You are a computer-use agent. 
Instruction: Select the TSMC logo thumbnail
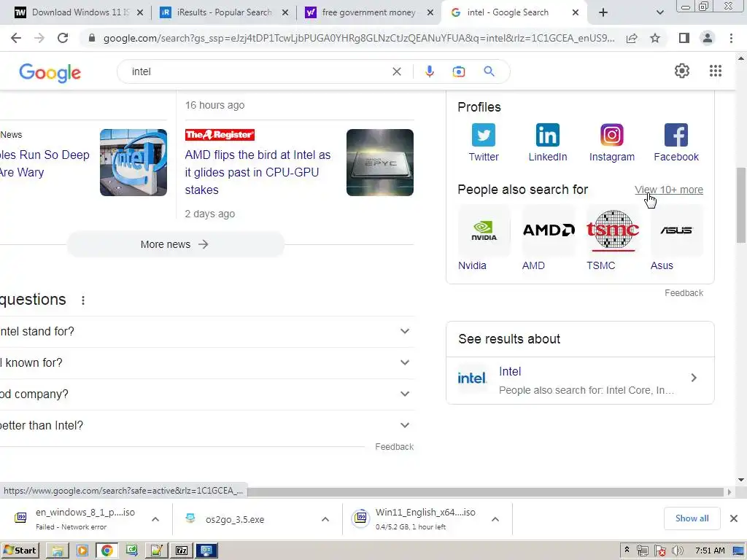point(613,230)
